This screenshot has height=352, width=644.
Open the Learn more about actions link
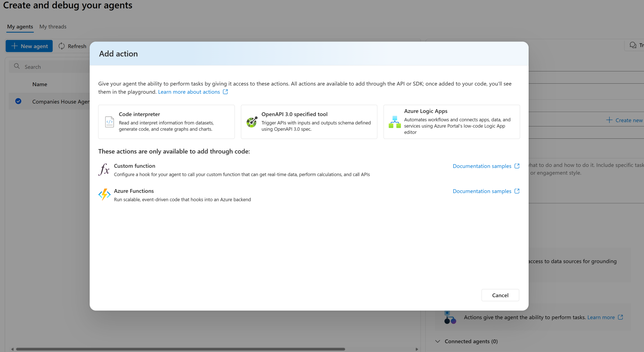coord(189,92)
